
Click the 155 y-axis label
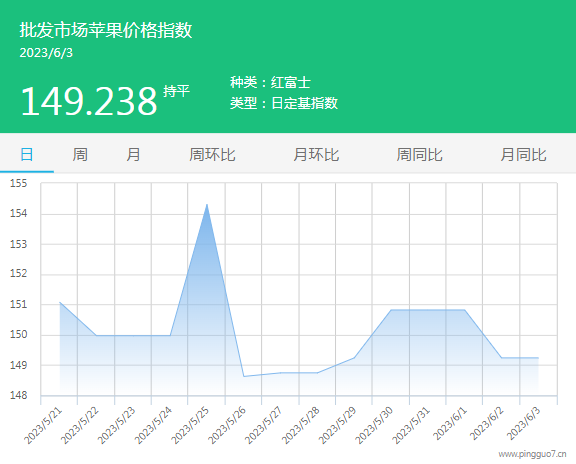tap(18, 183)
